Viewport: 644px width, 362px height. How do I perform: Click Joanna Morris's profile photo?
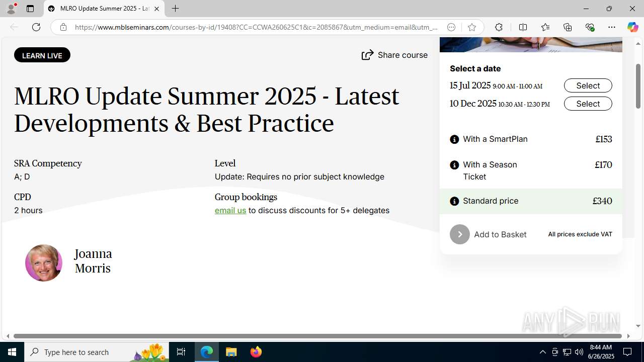pyautogui.click(x=44, y=263)
